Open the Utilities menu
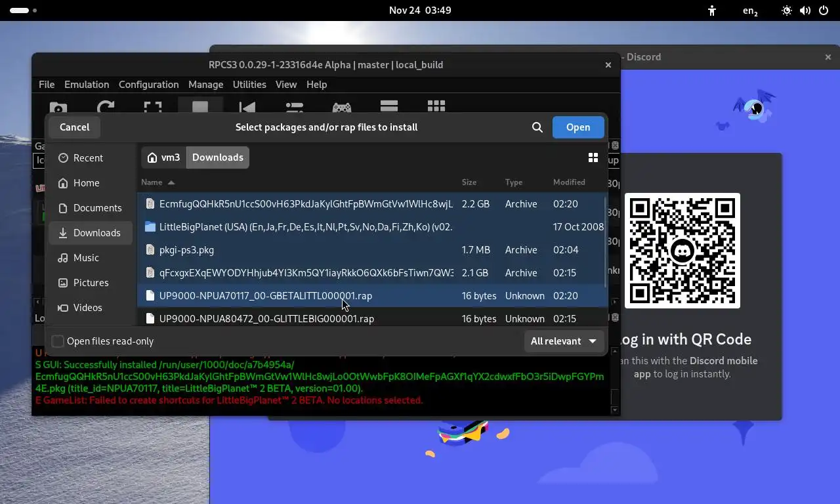The height and width of the screenshot is (504, 840). click(x=249, y=85)
